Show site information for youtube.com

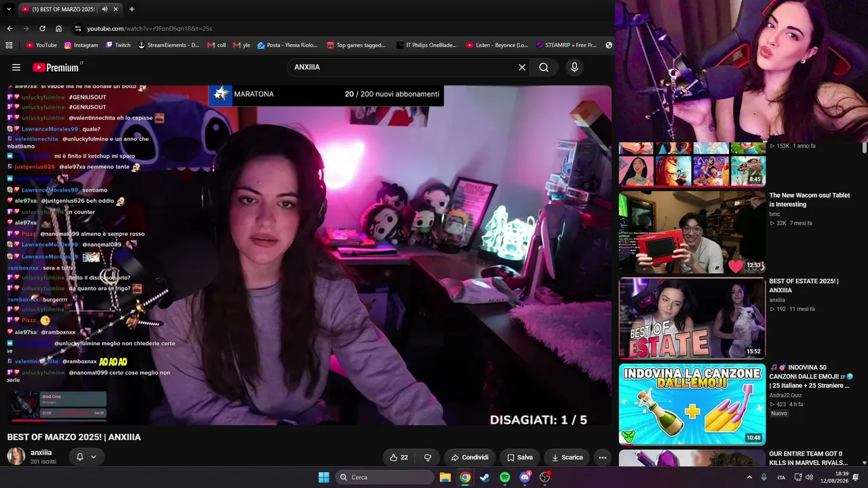click(x=78, y=28)
